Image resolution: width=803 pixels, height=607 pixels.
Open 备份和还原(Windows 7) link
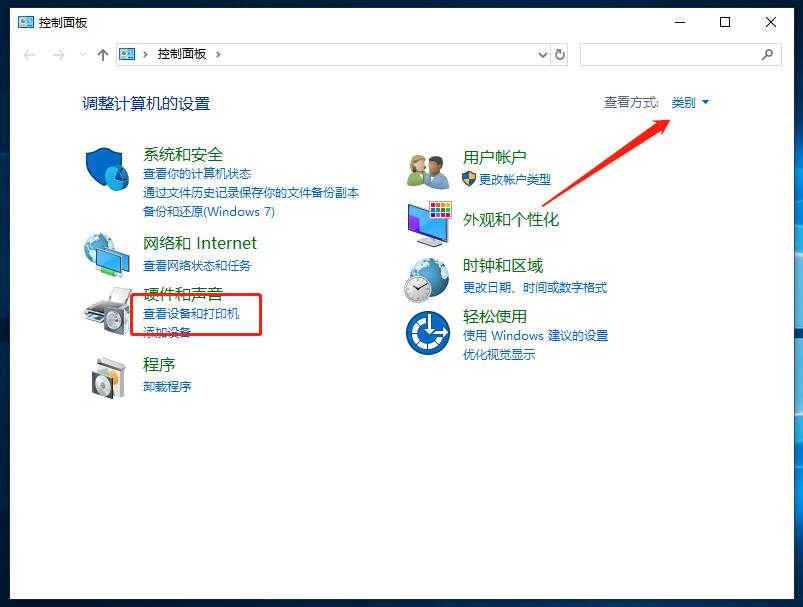[209, 212]
